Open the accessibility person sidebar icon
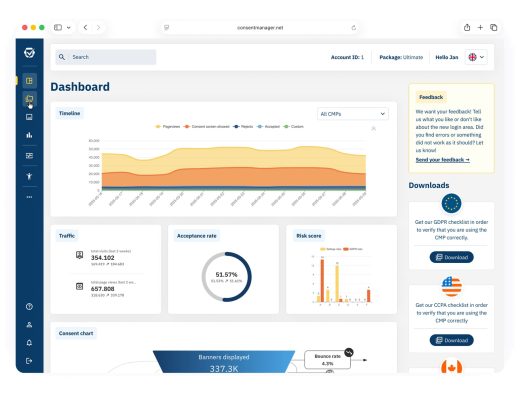Viewport: 520px width, 397px height. (29, 176)
